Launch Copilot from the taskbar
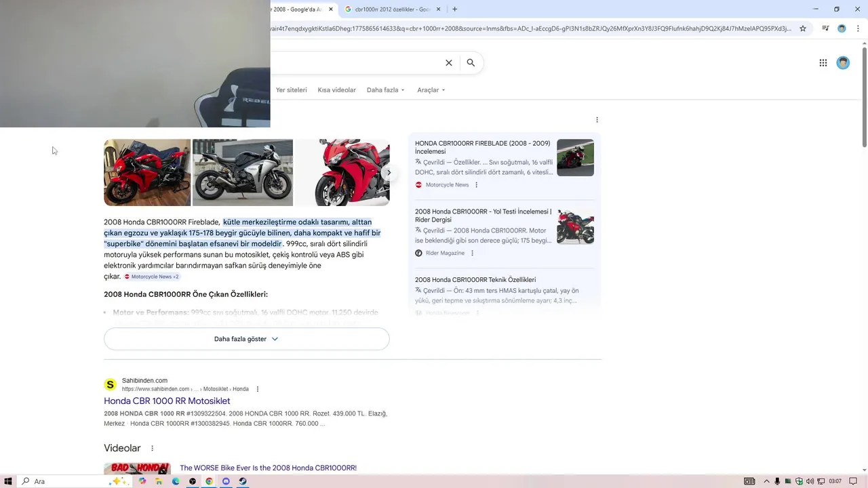The height and width of the screenshot is (488, 868). tap(142, 481)
